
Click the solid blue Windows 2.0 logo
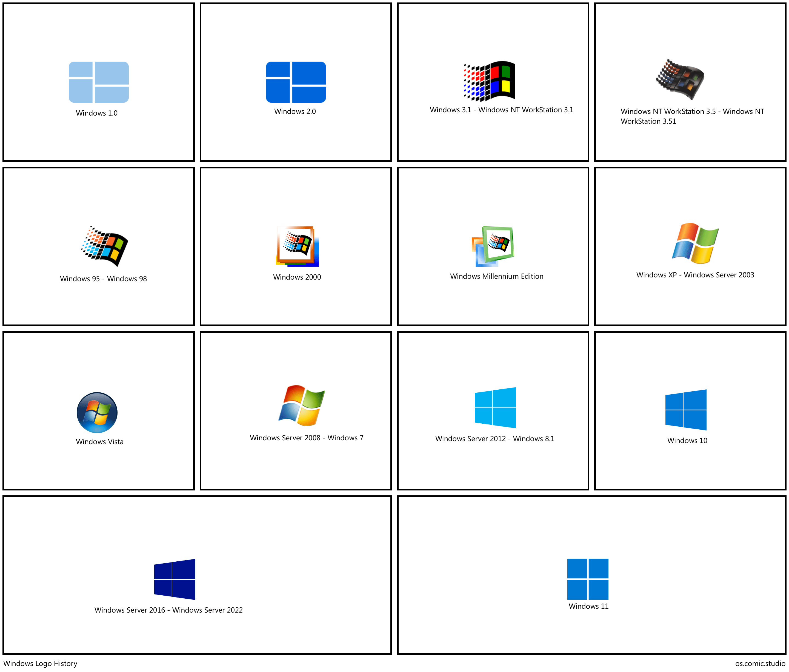coord(296,82)
